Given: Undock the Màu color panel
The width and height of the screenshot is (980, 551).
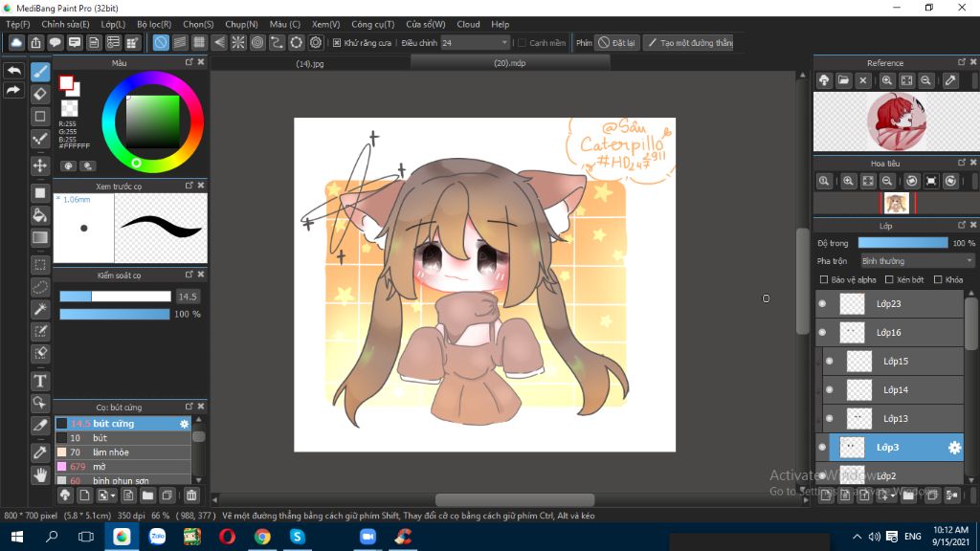Looking at the screenshot, I should pyautogui.click(x=189, y=62).
